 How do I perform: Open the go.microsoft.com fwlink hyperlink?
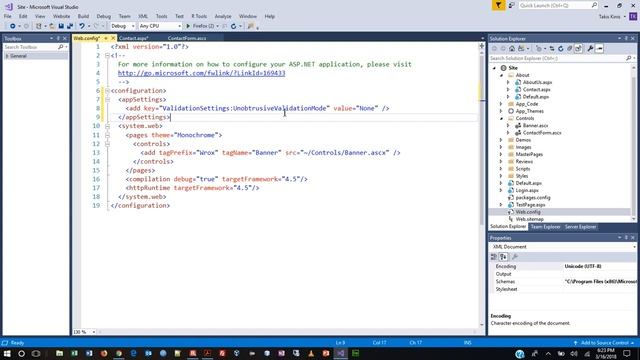pos(202,73)
